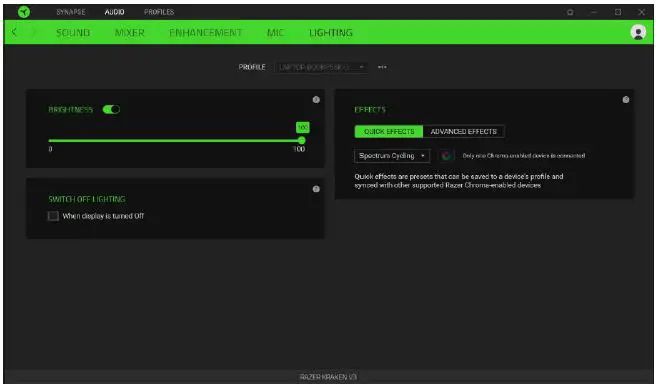Viewport: 661px width, 392px height.
Task: Select the Lighting tab
Action: pos(330,32)
